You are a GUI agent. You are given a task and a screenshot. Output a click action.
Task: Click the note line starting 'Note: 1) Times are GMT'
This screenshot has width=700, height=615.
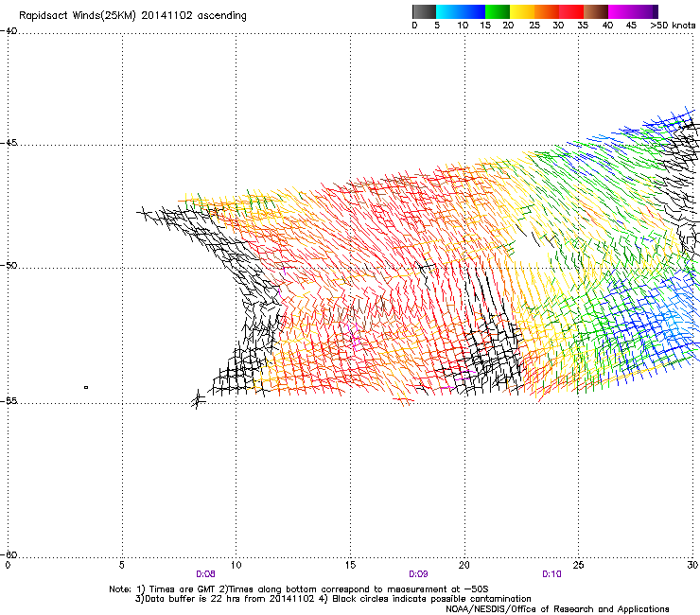coord(299,589)
